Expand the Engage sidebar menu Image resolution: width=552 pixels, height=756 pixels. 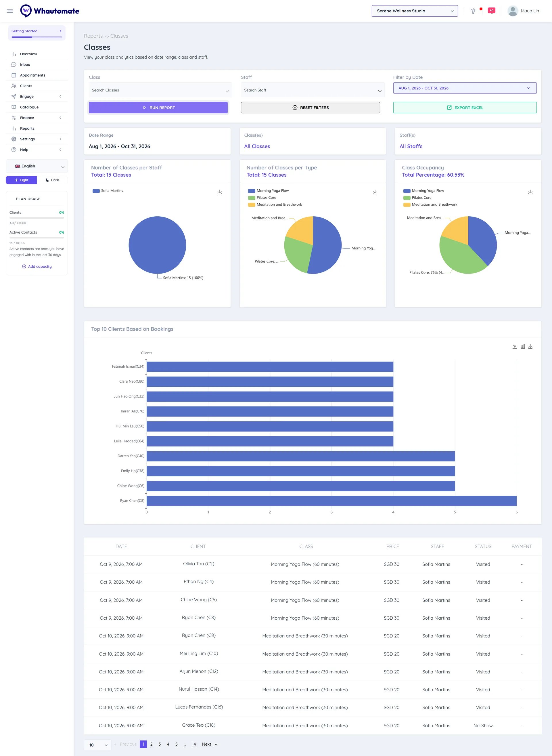[37, 96]
